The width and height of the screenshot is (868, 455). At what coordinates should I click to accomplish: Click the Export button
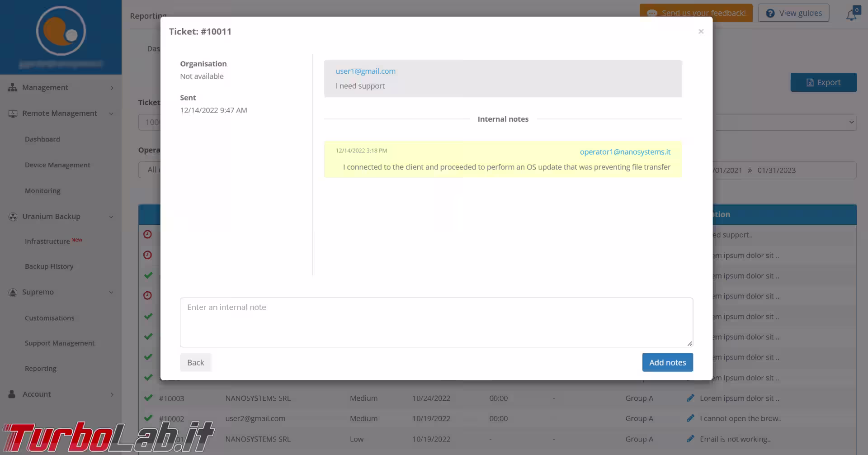(823, 82)
